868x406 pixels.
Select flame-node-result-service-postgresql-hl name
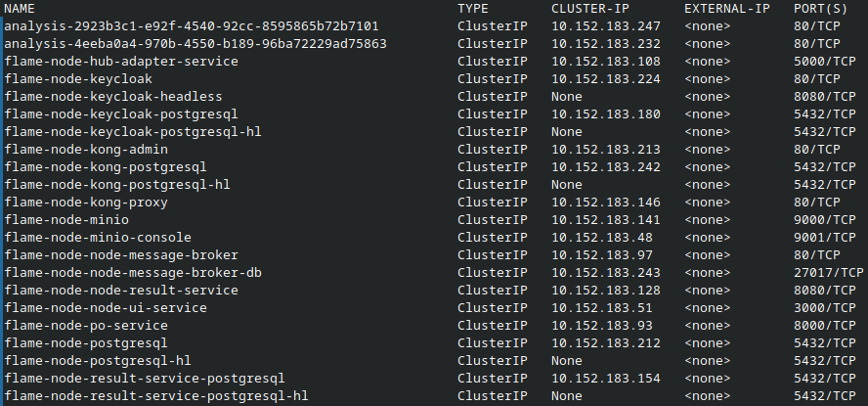tap(156, 396)
